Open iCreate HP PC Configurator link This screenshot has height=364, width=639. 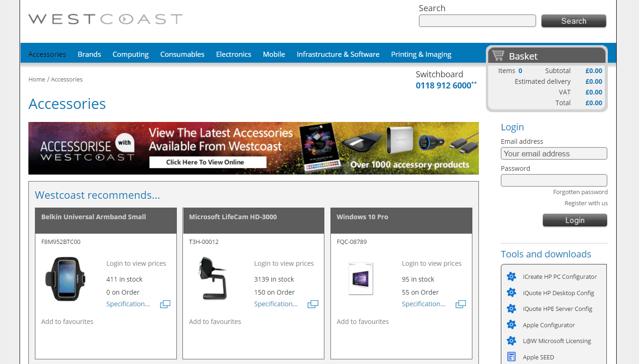560,276
